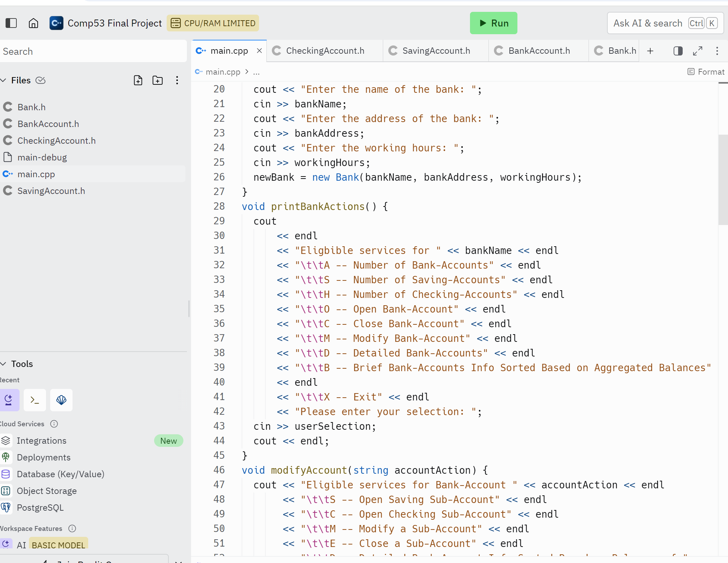Click the new file icon in Files
The height and width of the screenshot is (563, 728).
(138, 80)
